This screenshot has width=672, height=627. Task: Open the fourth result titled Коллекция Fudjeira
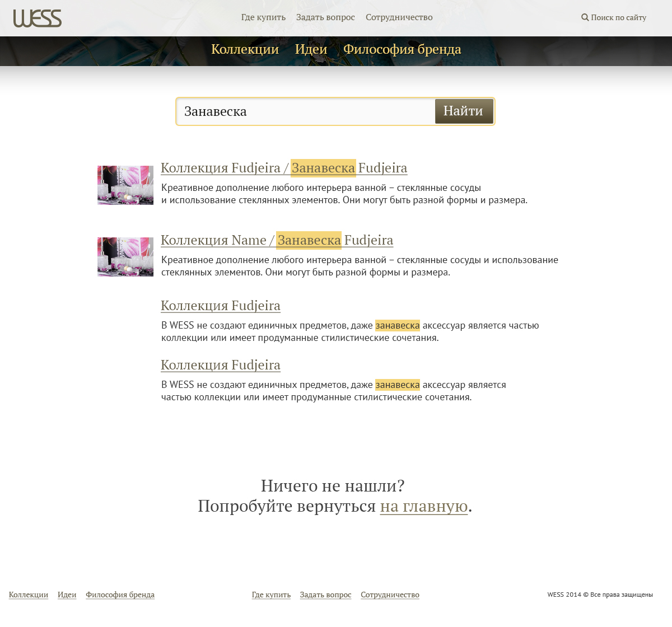(x=221, y=365)
